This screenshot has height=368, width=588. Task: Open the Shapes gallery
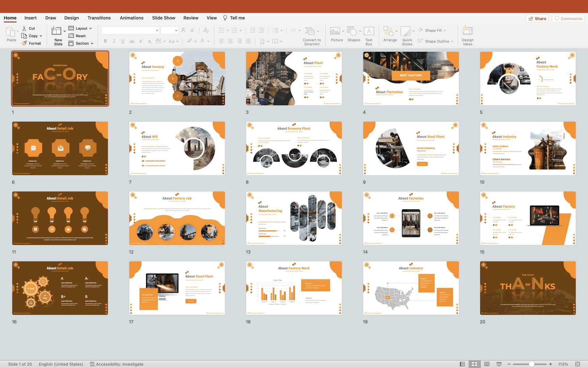352,31
